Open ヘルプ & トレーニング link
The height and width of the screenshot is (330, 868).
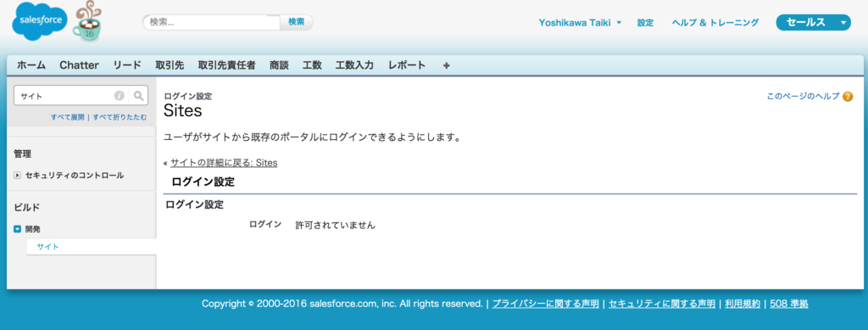[x=715, y=23]
